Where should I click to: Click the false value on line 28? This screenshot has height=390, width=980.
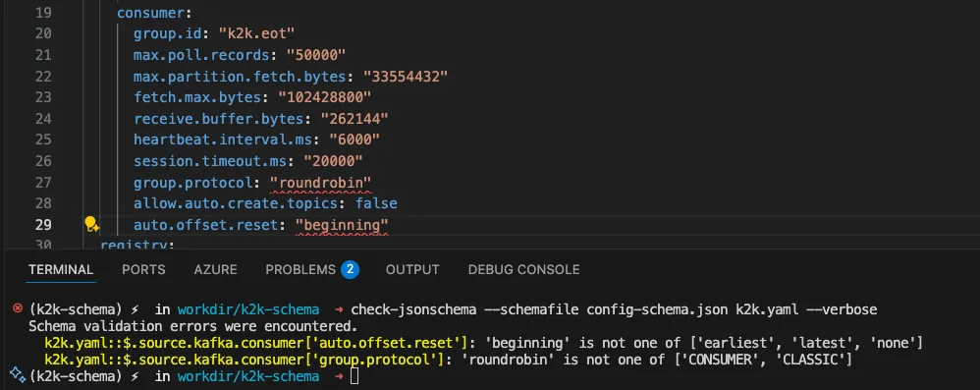click(x=376, y=203)
